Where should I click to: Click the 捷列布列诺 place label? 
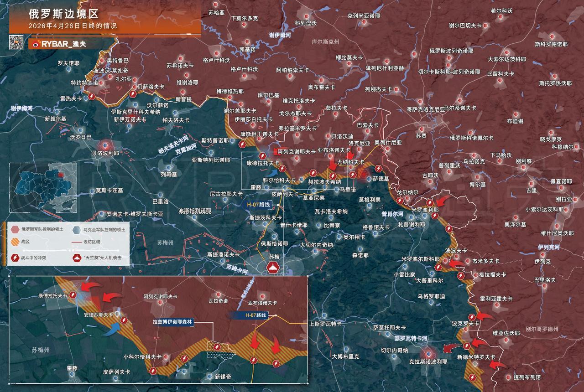click(x=527, y=377)
